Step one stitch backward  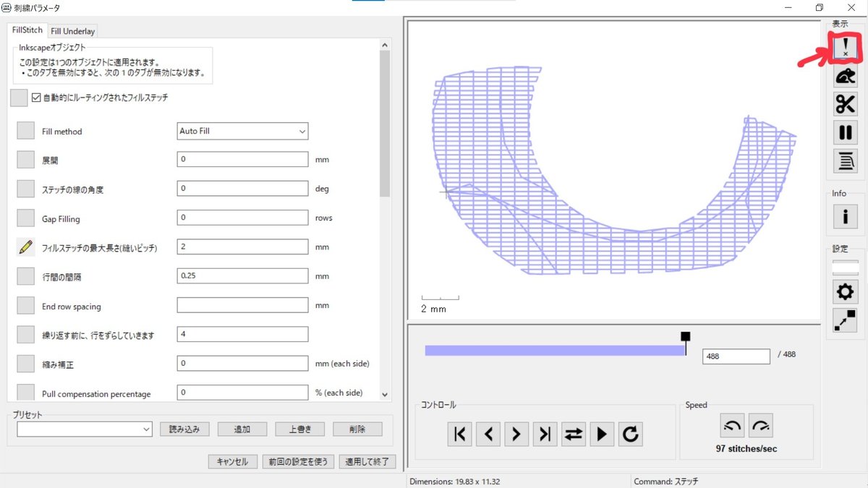(x=488, y=434)
